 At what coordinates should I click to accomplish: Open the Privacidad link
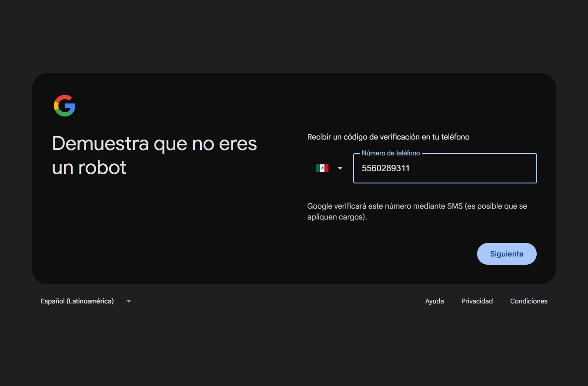(x=477, y=301)
